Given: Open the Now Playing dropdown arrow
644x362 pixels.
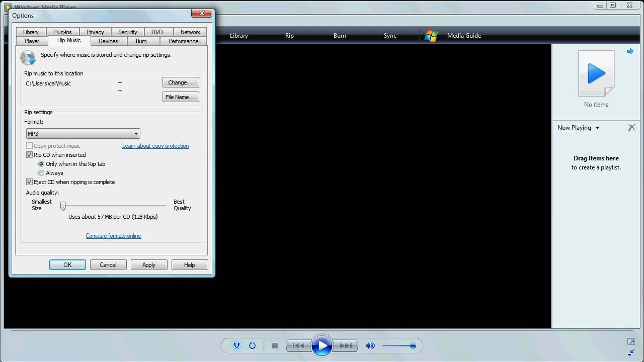Looking at the screenshot, I should coord(597,128).
